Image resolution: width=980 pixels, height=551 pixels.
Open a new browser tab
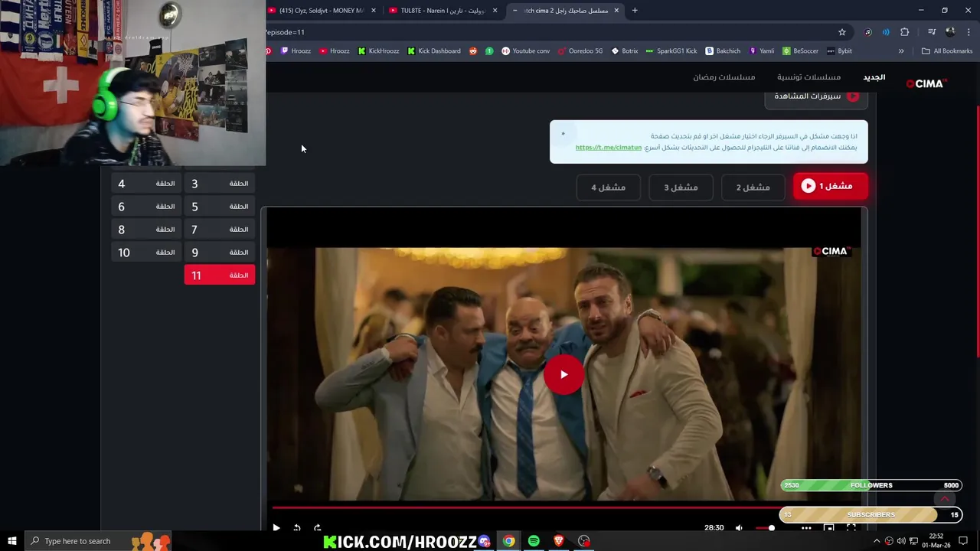click(x=635, y=11)
